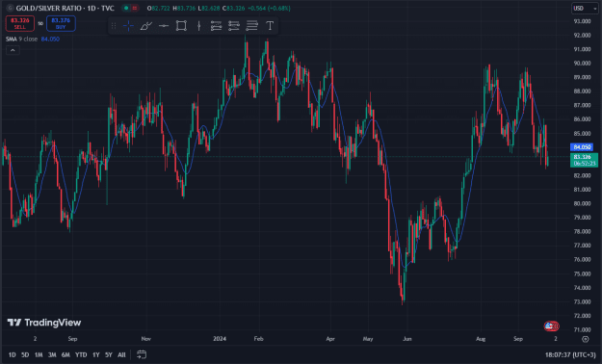Click the Gold/Silver symbol logo icon
This screenshot has height=364, width=602.
click(10, 8)
